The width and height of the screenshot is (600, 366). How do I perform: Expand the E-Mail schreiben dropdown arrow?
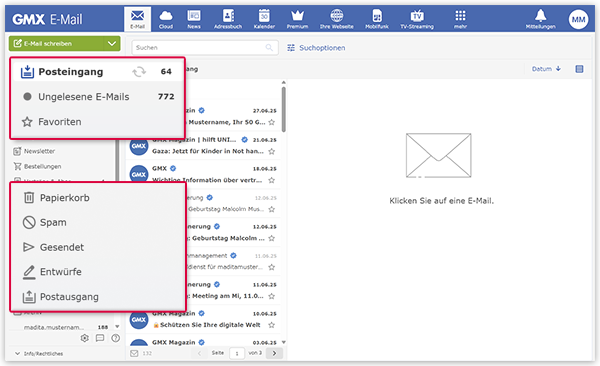(112, 44)
